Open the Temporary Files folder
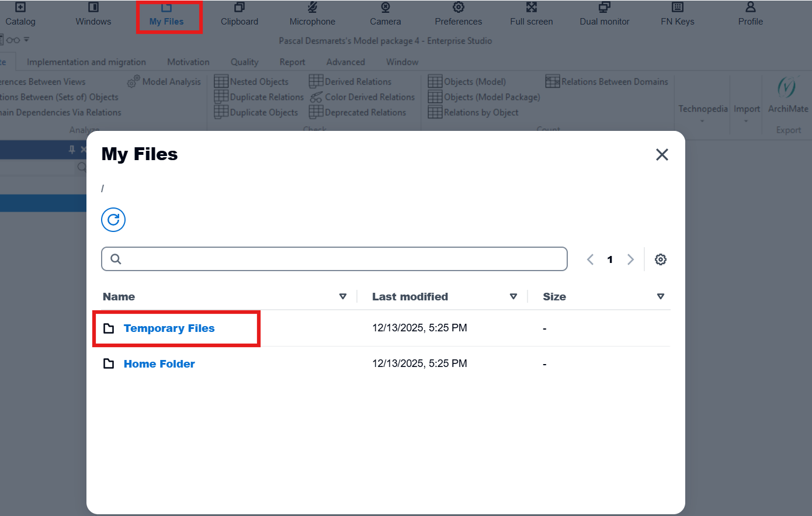 (x=169, y=328)
